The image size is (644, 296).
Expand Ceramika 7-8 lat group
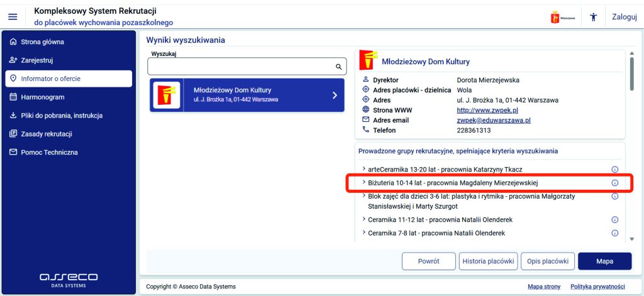364,233
